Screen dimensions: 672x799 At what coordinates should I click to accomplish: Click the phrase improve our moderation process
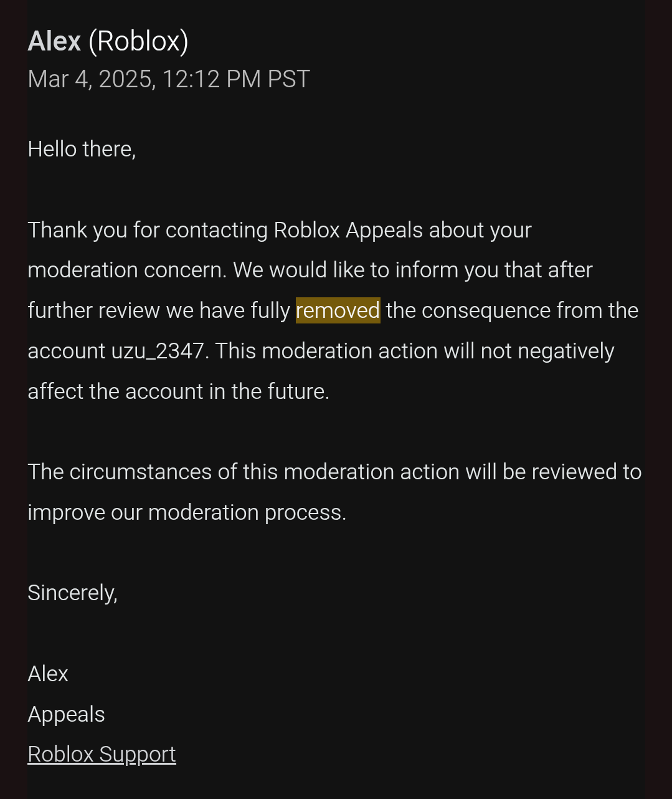point(187,513)
